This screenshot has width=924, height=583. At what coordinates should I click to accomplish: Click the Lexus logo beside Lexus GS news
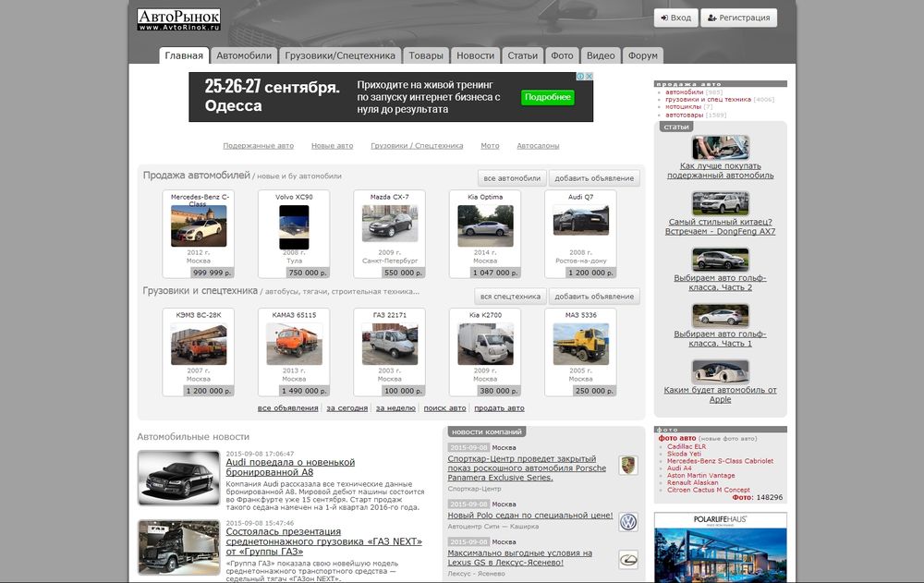[628, 559]
